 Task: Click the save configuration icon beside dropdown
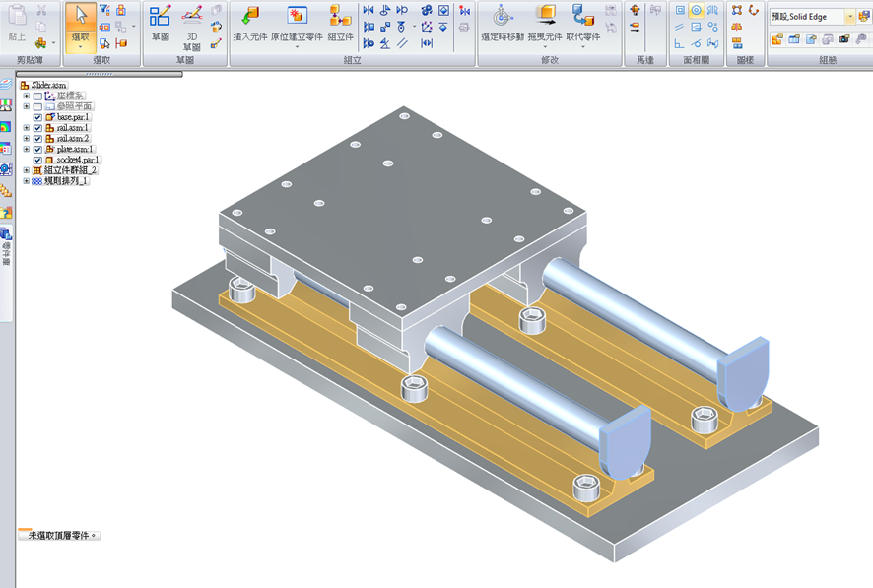[864, 17]
